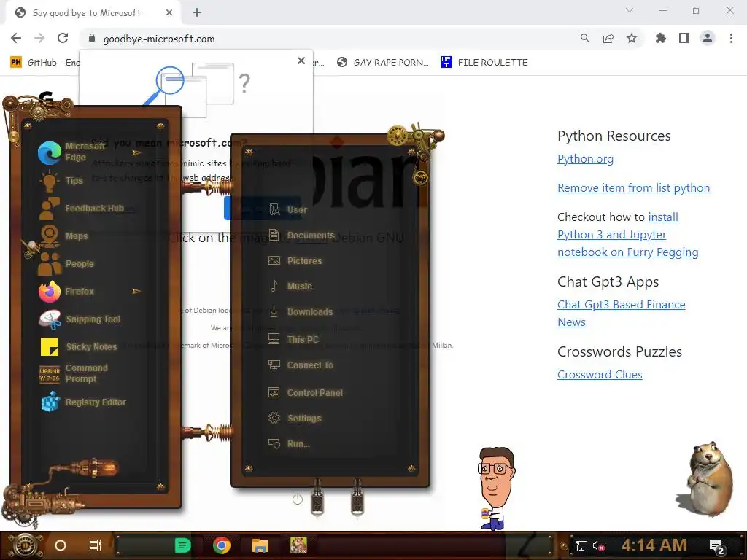Click the Hank Hill desktop character
Screen dimensions: 747x560
point(496,489)
